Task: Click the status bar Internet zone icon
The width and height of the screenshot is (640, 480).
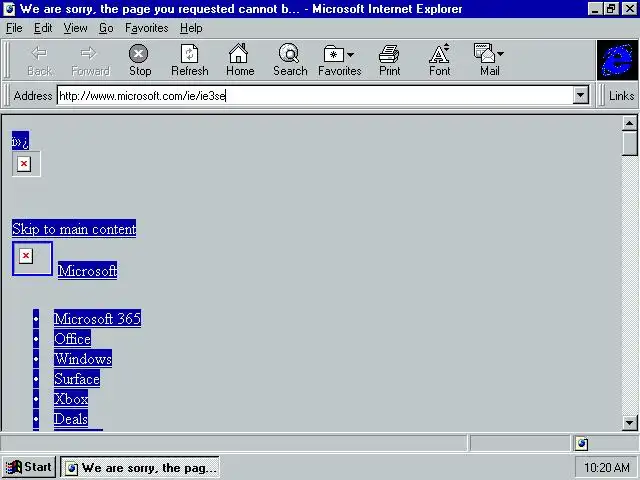Action: tap(582, 444)
